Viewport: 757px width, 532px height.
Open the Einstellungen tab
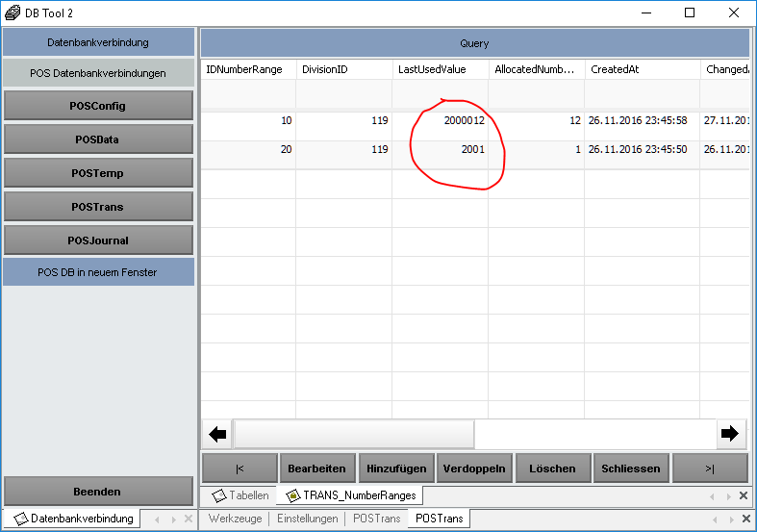[308, 519]
